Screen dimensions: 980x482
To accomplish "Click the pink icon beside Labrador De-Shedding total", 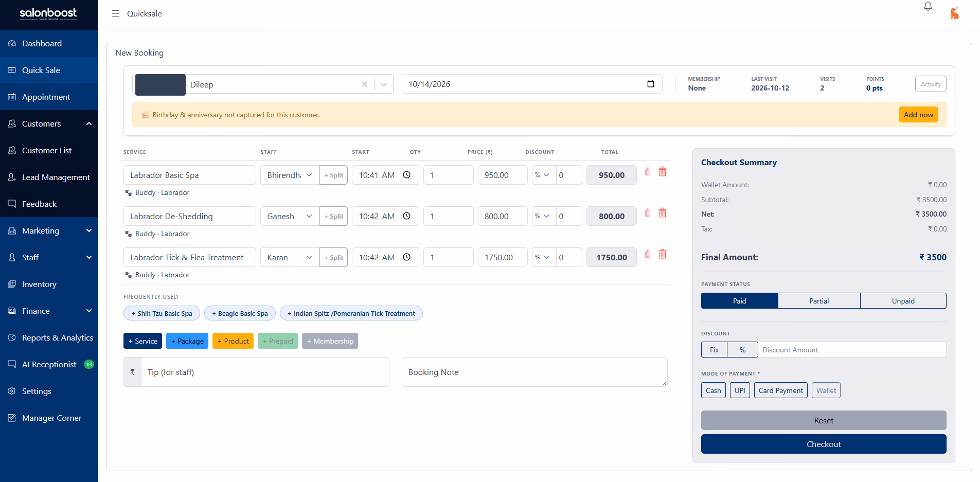I will (x=648, y=213).
